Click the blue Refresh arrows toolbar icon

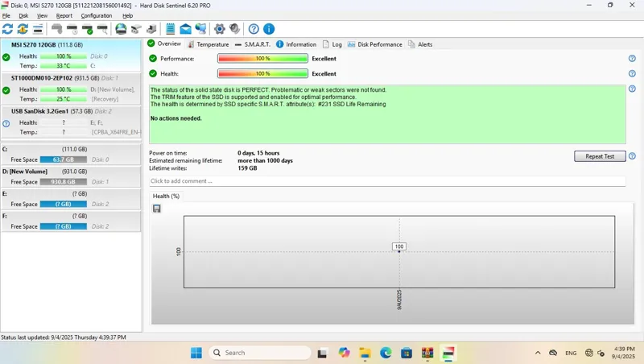click(x=8, y=29)
